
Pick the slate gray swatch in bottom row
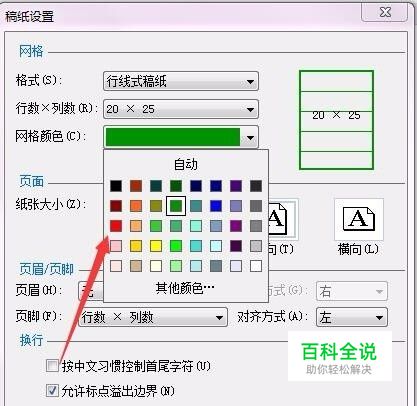[x=216, y=266]
